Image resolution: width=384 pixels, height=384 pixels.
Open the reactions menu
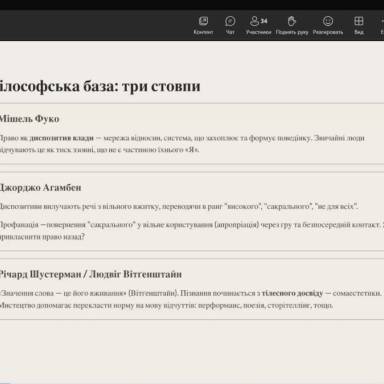[328, 25]
